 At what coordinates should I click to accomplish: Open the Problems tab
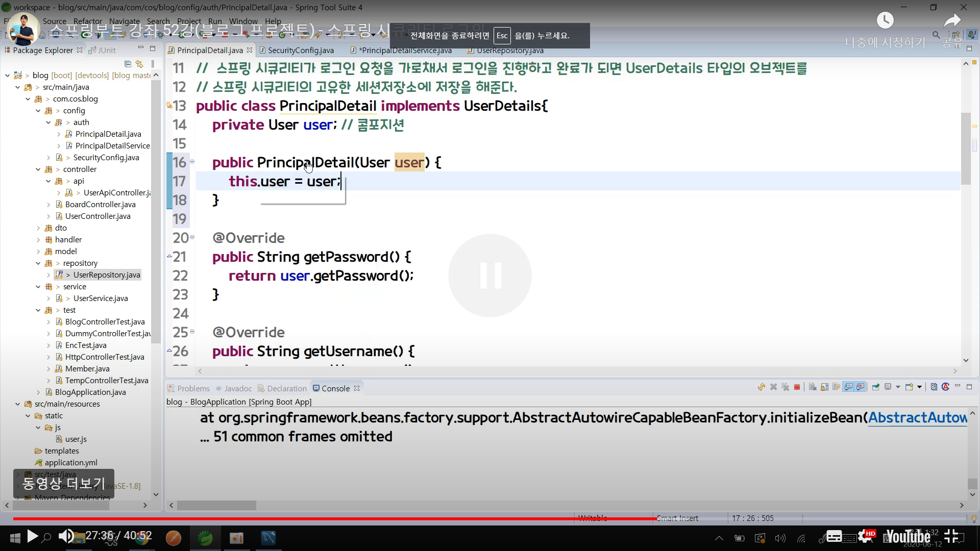point(193,388)
